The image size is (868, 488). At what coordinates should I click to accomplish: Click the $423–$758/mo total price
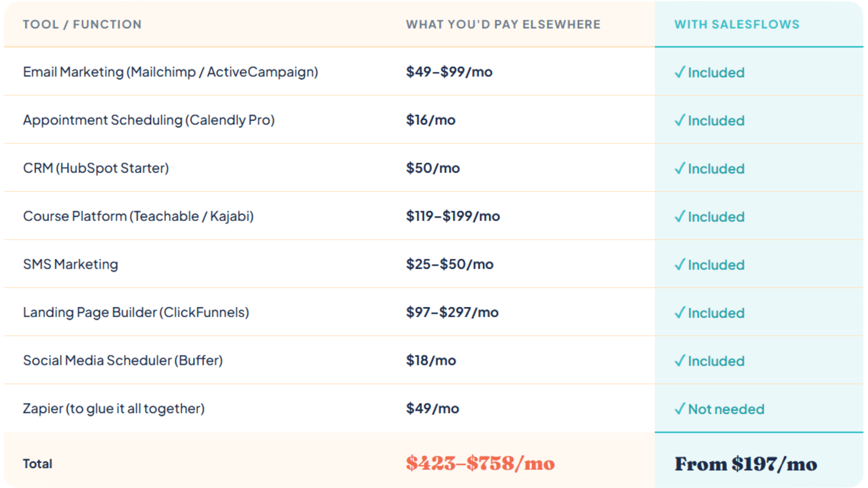tap(480, 464)
